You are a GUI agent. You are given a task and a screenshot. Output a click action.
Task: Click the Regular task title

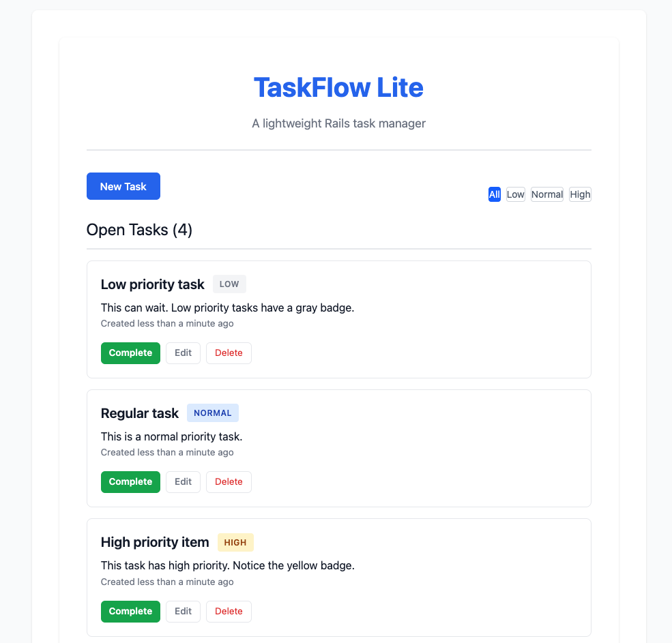coord(139,413)
